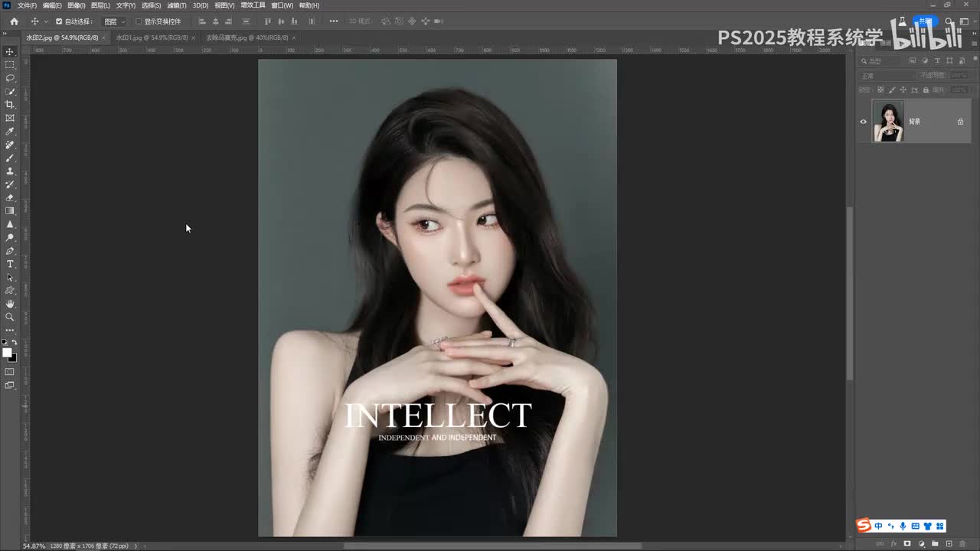980x551 pixels.
Task: Click the vertical scrollbar of the canvas
Action: click(849, 295)
